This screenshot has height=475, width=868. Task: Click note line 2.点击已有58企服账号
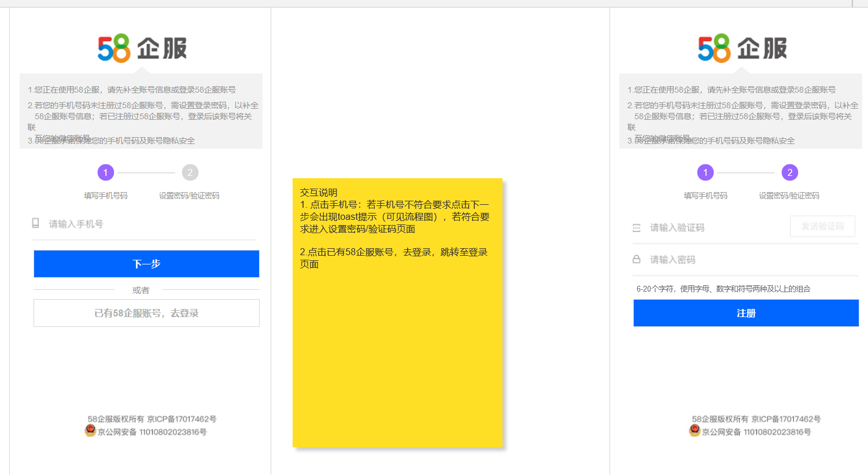(x=394, y=258)
